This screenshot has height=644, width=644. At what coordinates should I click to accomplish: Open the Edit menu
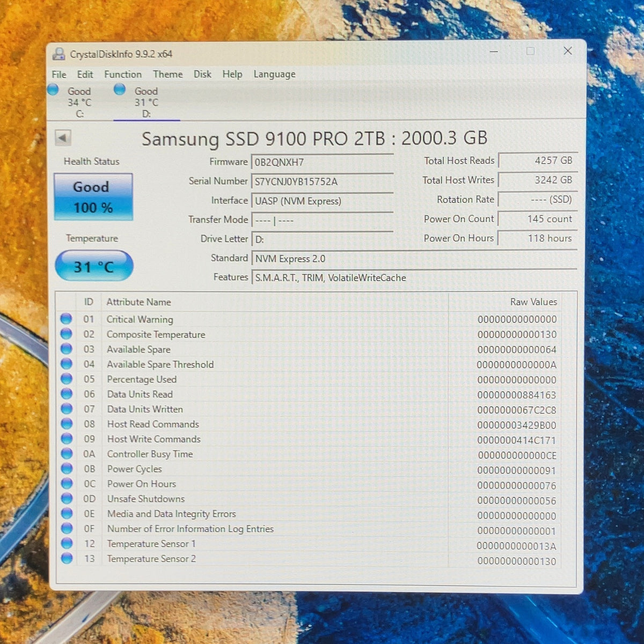(x=85, y=75)
